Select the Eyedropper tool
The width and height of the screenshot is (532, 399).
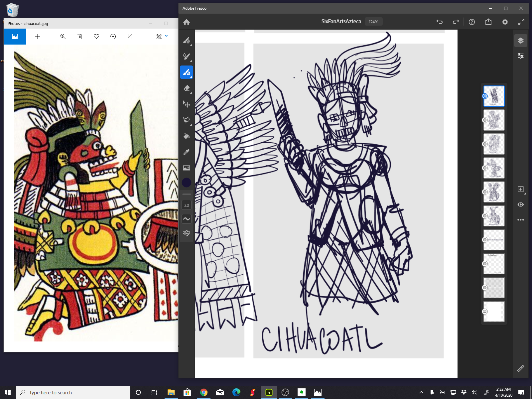click(187, 152)
